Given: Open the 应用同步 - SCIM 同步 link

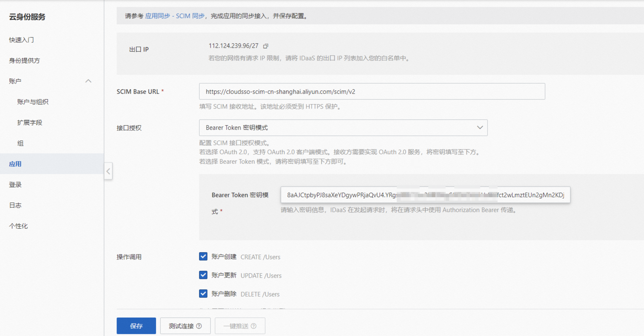Looking at the screenshot, I should coord(175,16).
